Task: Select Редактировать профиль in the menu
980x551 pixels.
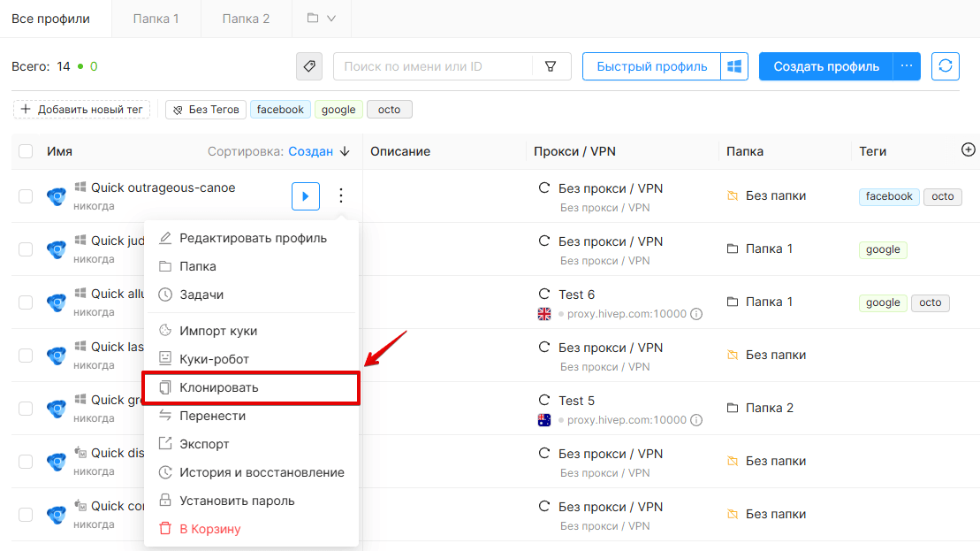Action: [x=251, y=238]
